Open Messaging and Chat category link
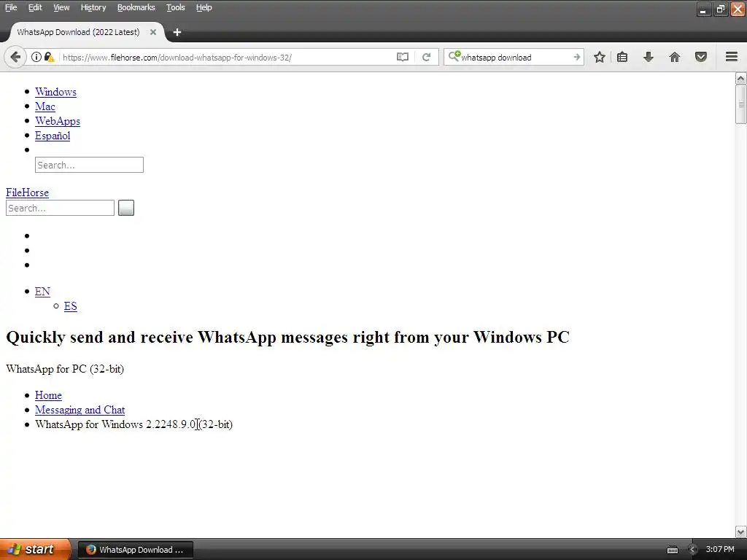The image size is (747, 560). pos(80,410)
